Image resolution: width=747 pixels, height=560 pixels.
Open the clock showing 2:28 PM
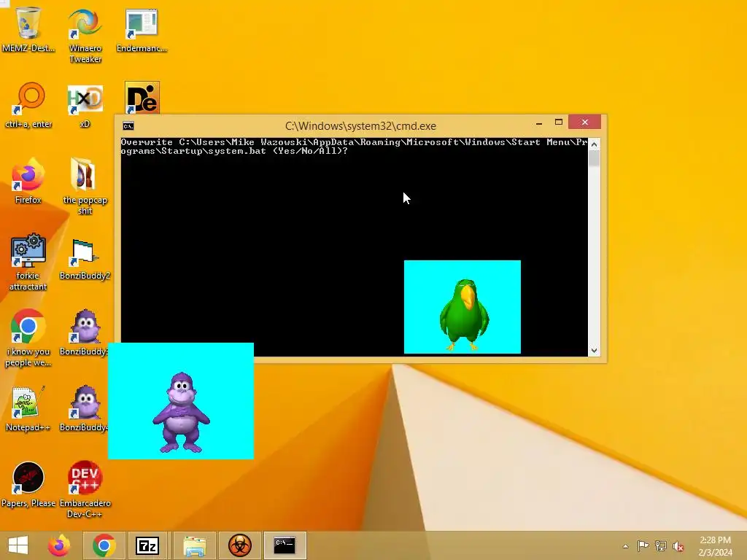(715, 546)
